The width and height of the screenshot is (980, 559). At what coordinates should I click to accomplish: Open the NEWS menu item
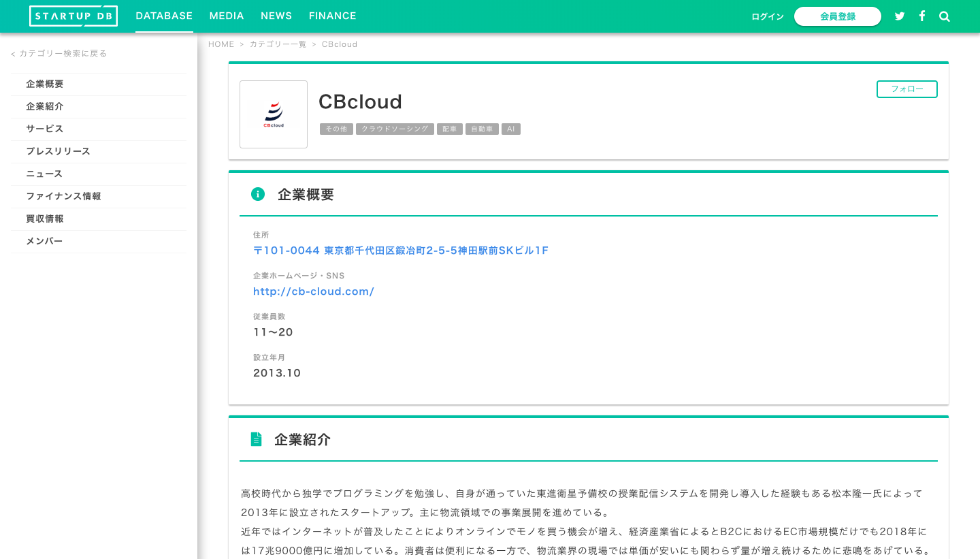[276, 16]
